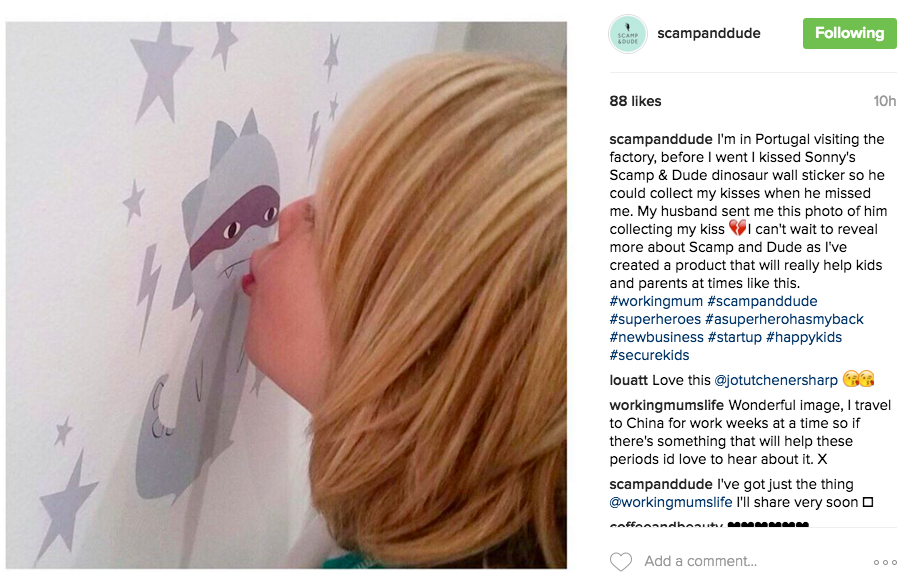Open commenter workingmumslife's profile
Screen dimensions: 910x577
click(667, 405)
